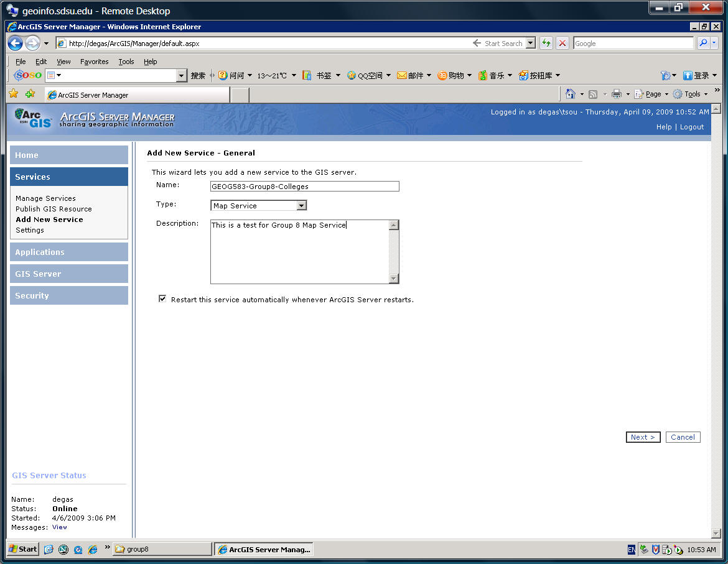Click the 邮件 mail envelope icon
This screenshot has width=728, height=564.
click(x=401, y=75)
